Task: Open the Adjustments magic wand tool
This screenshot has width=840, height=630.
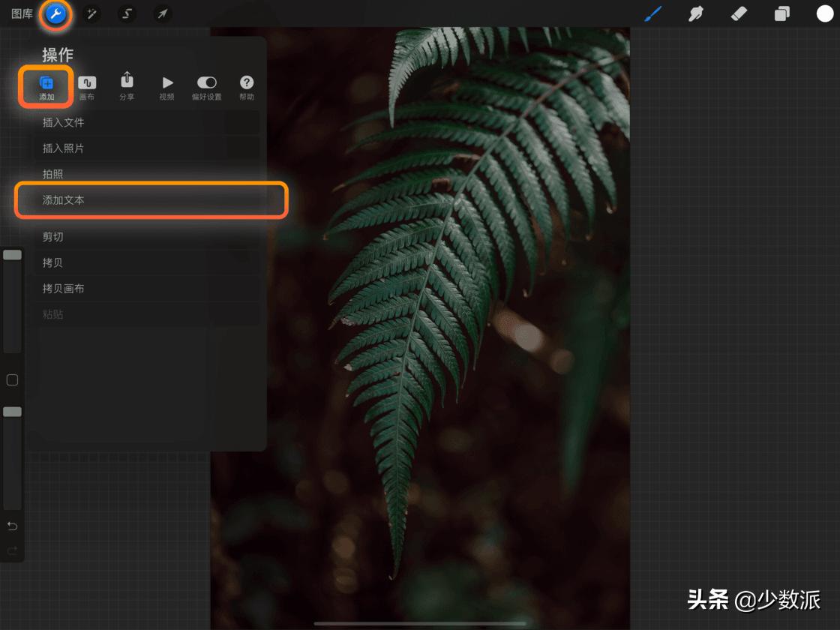Action: tap(91, 14)
